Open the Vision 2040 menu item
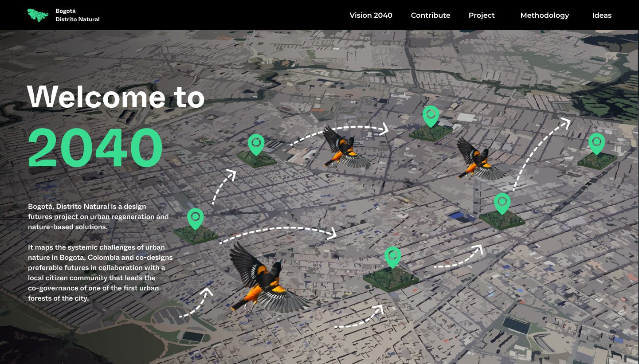Viewport: 639px width, 364px height. 371,15
